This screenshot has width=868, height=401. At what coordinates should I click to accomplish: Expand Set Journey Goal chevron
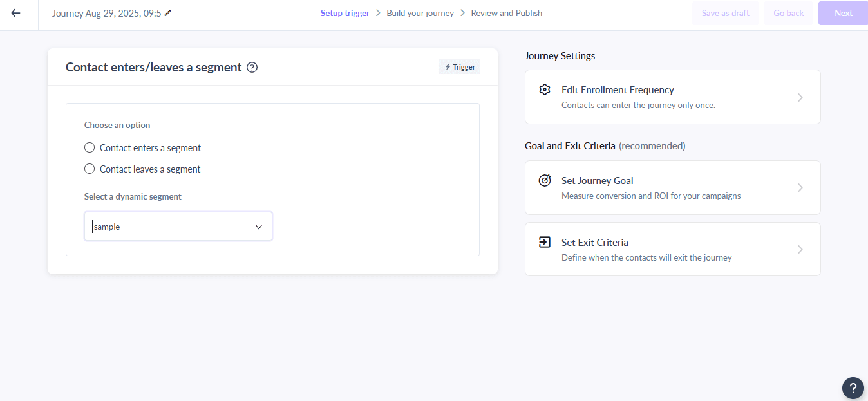tap(800, 188)
